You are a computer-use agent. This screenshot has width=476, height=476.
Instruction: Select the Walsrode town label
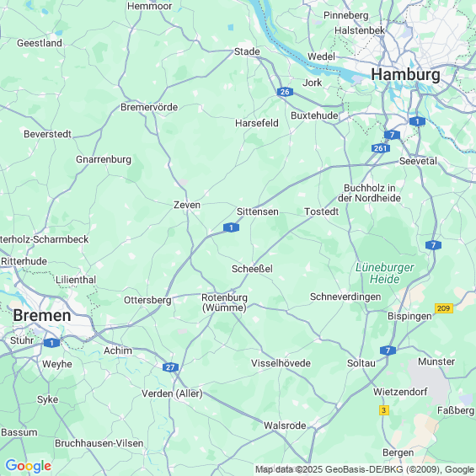click(285, 425)
